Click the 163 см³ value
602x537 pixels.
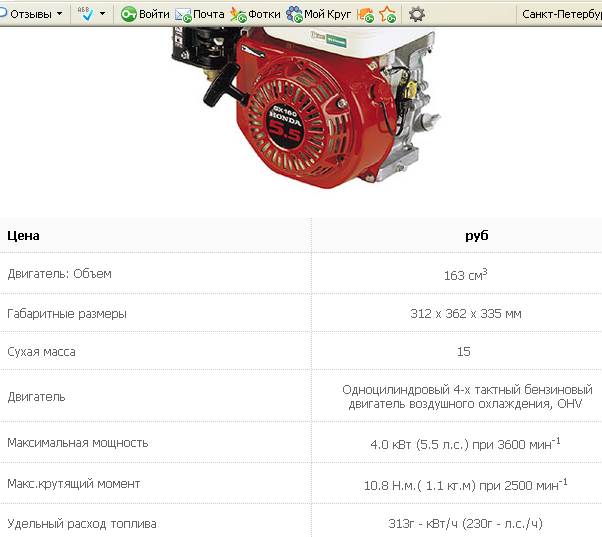tap(465, 275)
